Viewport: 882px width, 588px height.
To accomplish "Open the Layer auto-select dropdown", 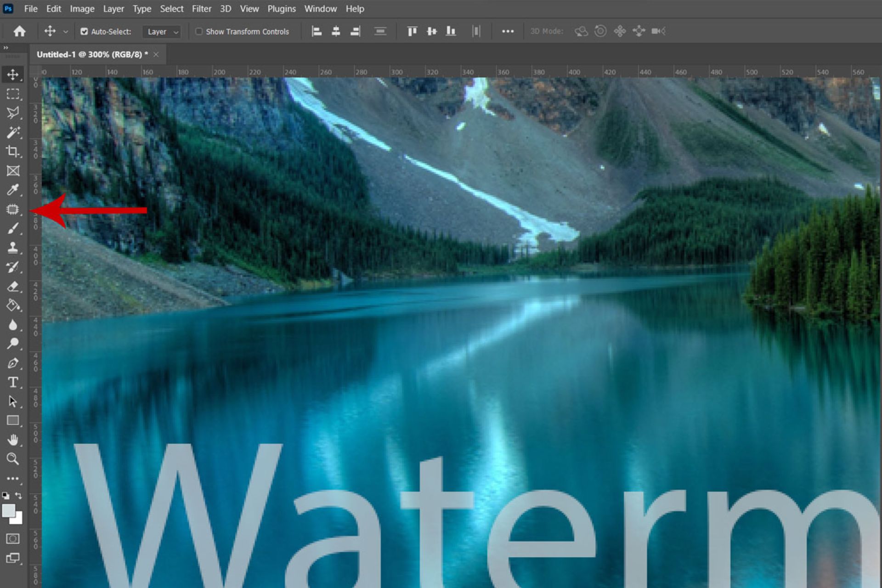I will [x=162, y=32].
